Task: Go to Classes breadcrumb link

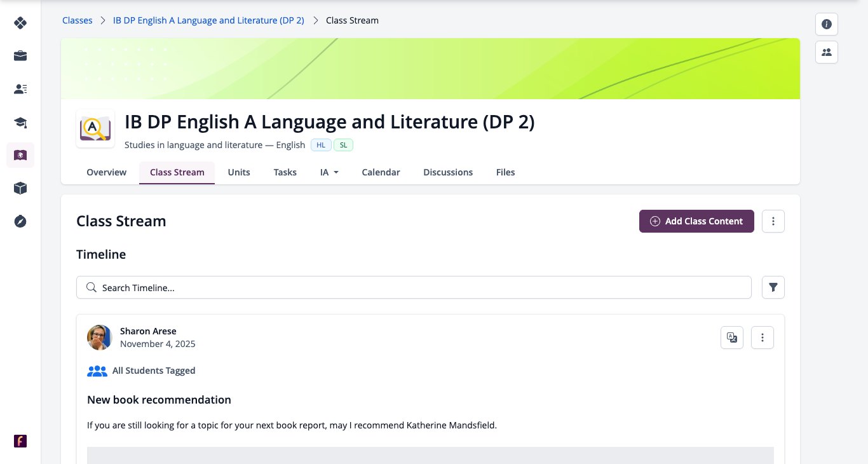Action: pos(78,20)
